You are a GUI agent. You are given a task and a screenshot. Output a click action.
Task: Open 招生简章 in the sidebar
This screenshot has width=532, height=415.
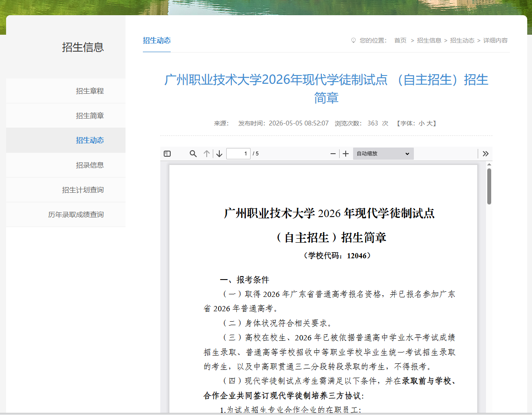point(90,116)
